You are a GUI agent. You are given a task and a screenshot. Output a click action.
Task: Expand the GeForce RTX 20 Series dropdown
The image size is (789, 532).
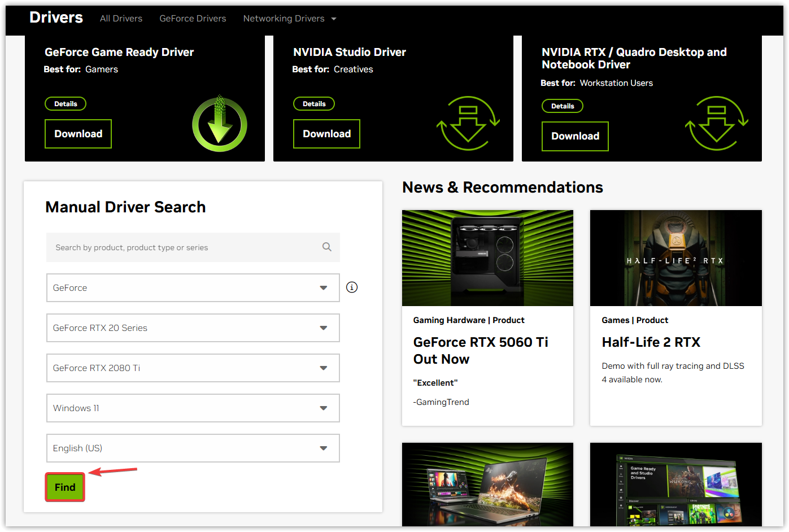tap(193, 328)
